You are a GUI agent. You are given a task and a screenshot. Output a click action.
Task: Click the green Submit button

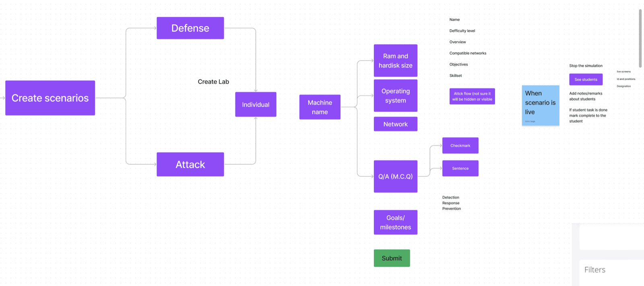392,258
